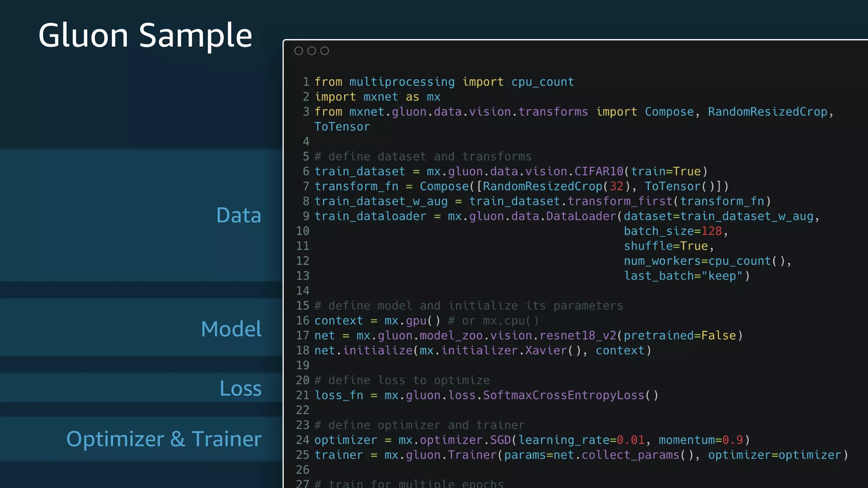
Task: Click 'shuffle=True,' on line 11
Action: coord(669,246)
